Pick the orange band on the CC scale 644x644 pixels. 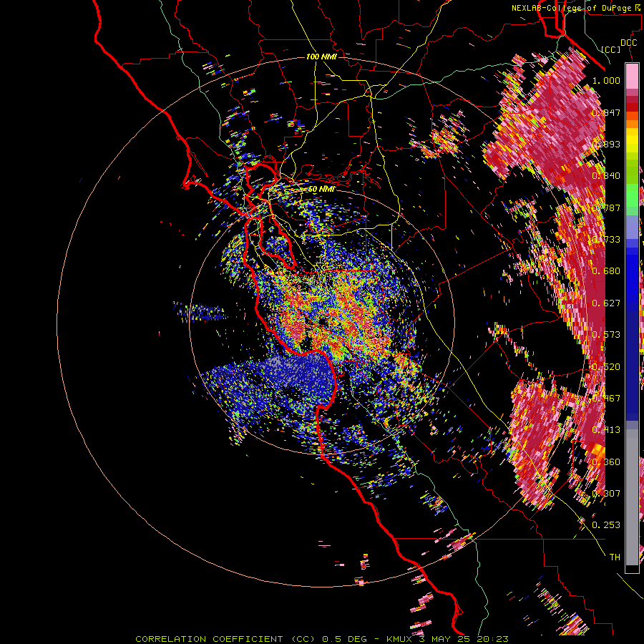[x=632, y=124]
